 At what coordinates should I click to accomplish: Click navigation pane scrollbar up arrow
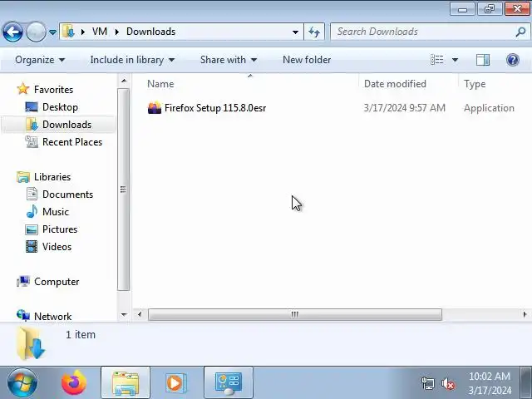click(124, 81)
